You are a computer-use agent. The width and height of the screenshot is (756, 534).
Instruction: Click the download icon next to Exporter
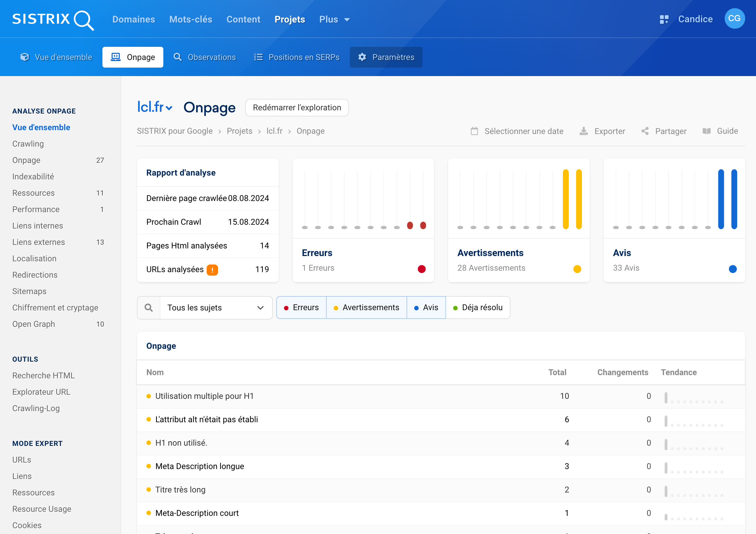(584, 131)
